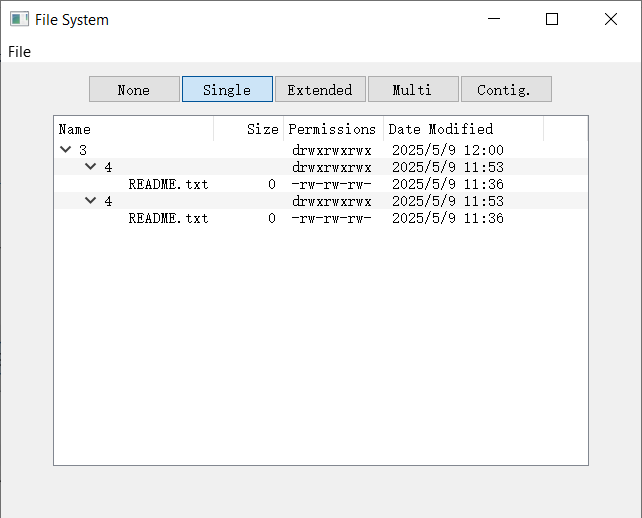Click the Permissions column header
The image size is (642, 518).
click(333, 129)
